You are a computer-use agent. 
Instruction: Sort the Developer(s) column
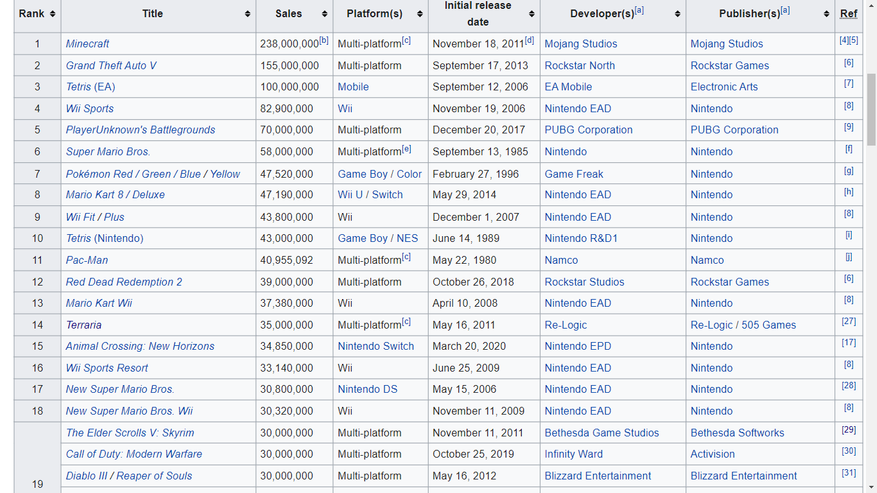coord(678,14)
